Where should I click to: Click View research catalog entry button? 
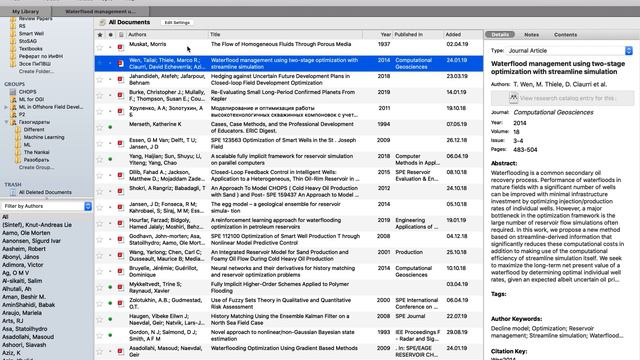(x=562, y=98)
